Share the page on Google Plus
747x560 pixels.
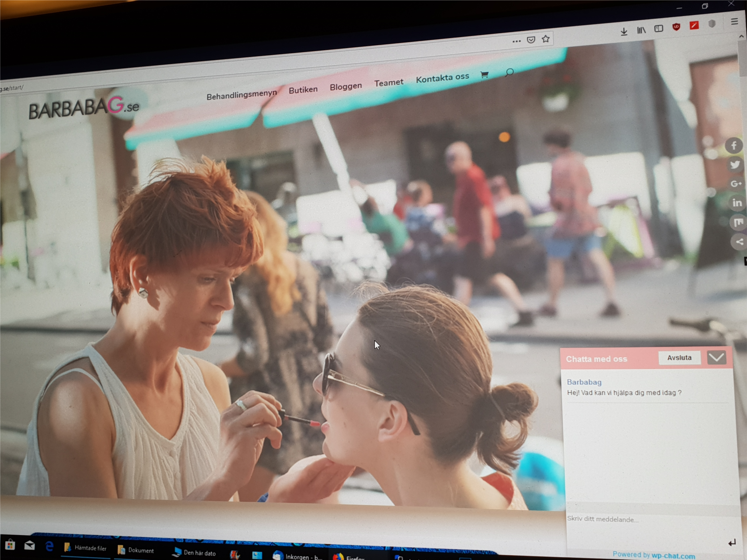(x=736, y=184)
